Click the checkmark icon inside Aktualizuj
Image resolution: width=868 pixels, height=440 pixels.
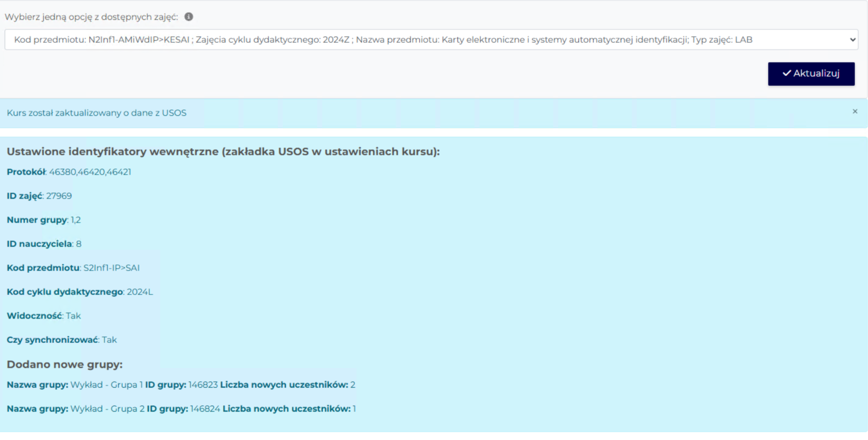pos(786,73)
